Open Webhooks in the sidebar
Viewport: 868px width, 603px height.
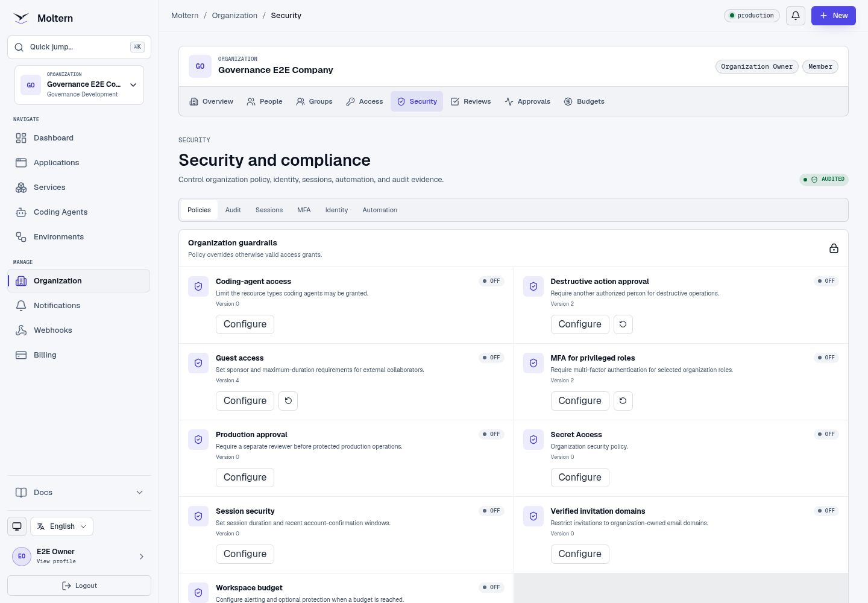79,330
